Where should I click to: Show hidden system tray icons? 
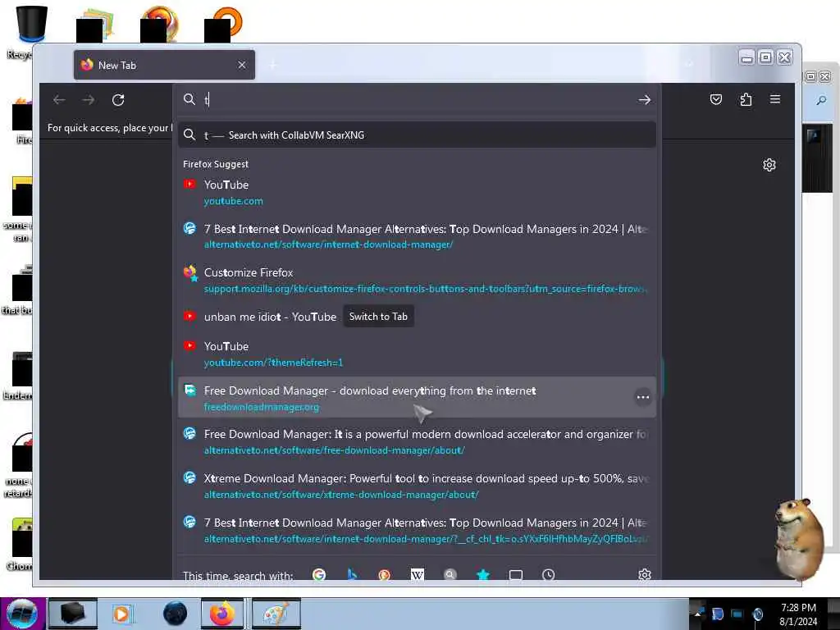coord(697,614)
